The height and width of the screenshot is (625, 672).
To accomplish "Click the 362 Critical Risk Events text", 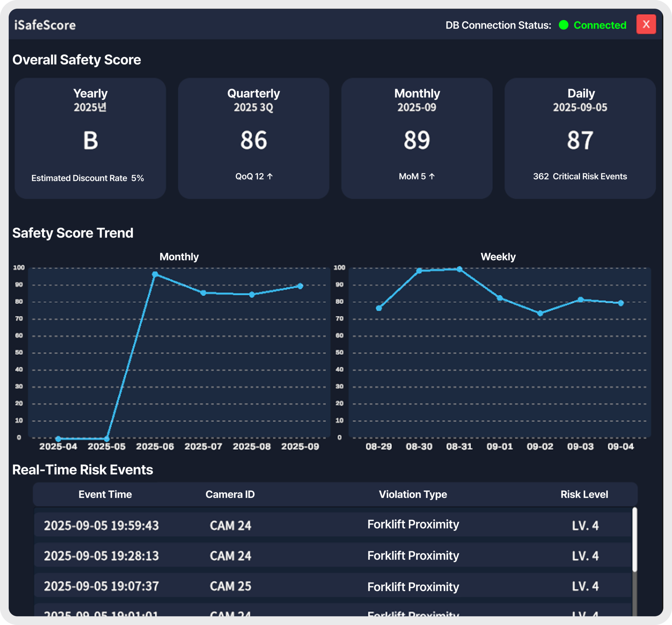I will click(580, 176).
